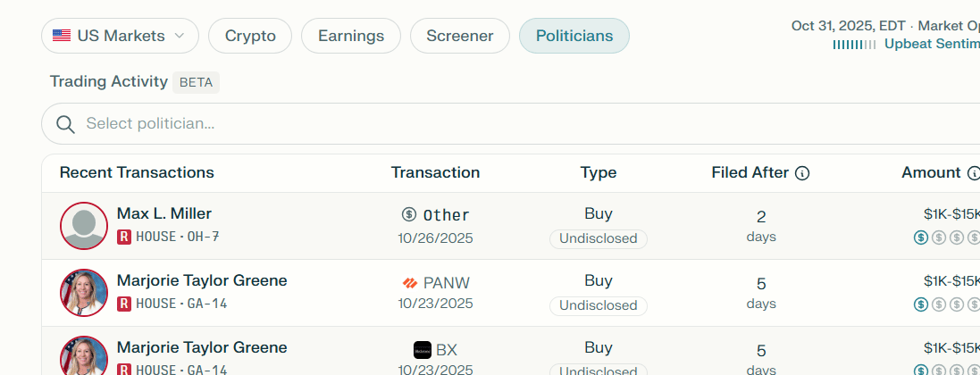This screenshot has width=980, height=375.
Task: Click the Palo Alto Networks PANW logo icon
Action: tap(410, 283)
